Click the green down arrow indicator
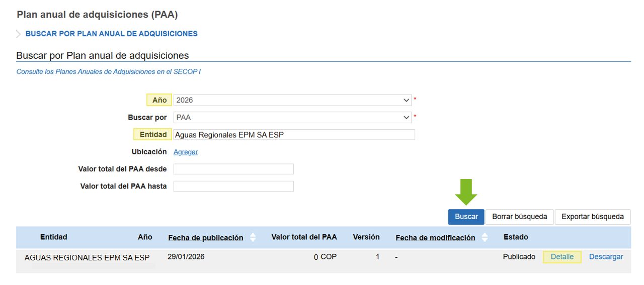The width and height of the screenshot is (644, 285). (x=466, y=192)
